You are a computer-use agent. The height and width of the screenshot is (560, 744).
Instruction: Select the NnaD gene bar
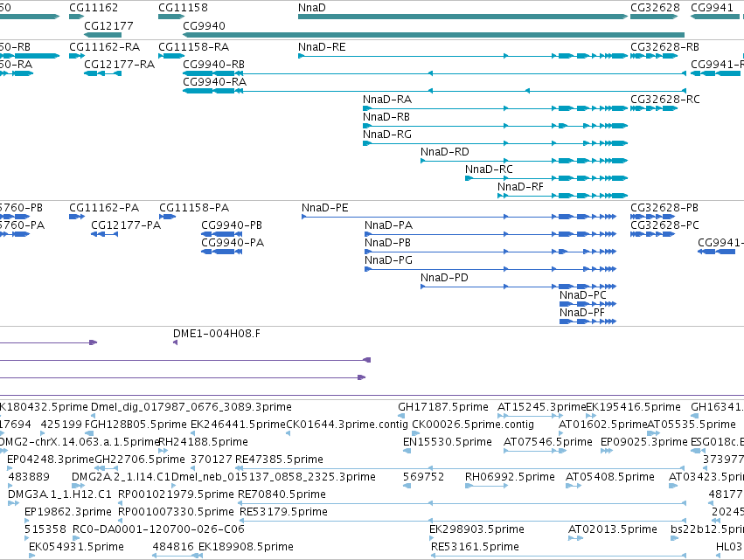(462, 17)
